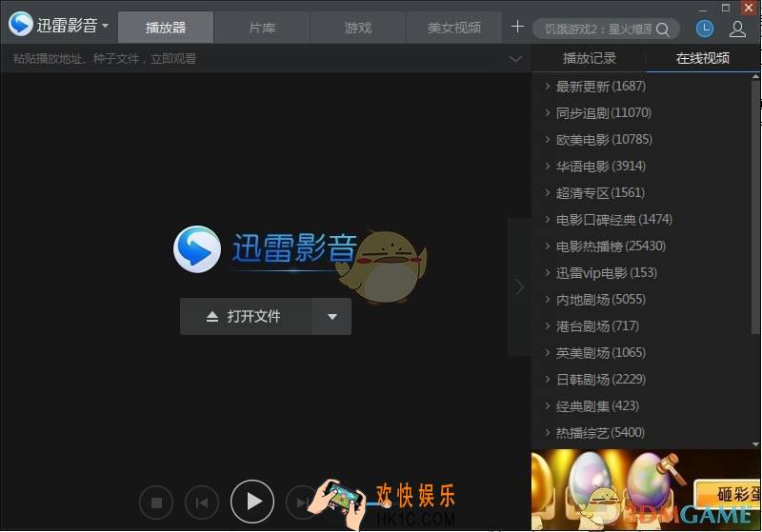Click the stop playback button
This screenshot has height=532, width=762.
(156, 502)
